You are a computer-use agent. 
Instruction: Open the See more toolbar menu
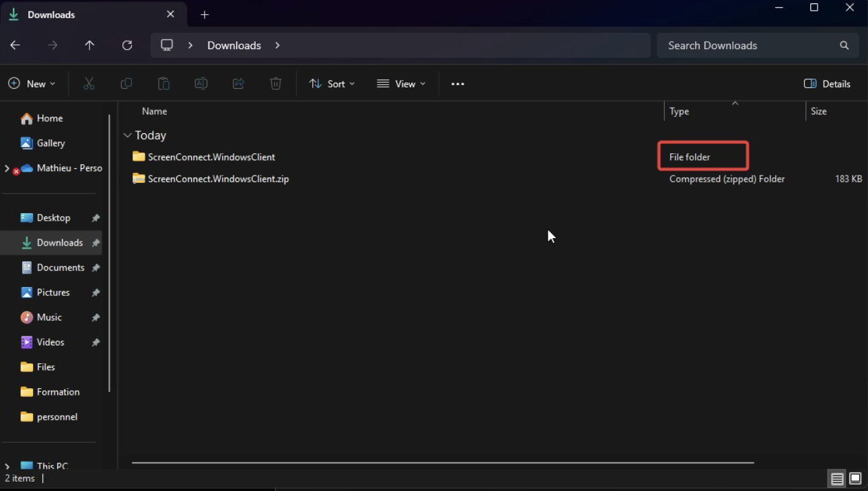pos(458,83)
